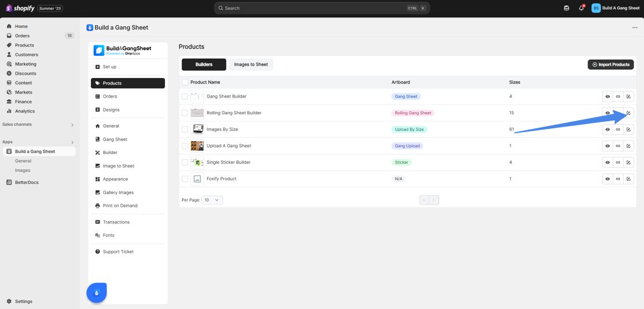The height and width of the screenshot is (309, 644).
Task: Check the Upload A Gang Sheet checkbox
Action: click(x=185, y=146)
